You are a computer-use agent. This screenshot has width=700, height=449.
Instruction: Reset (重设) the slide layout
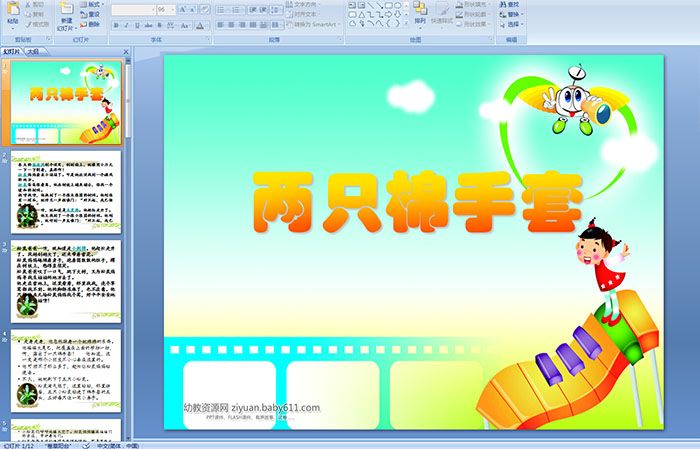tap(91, 14)
